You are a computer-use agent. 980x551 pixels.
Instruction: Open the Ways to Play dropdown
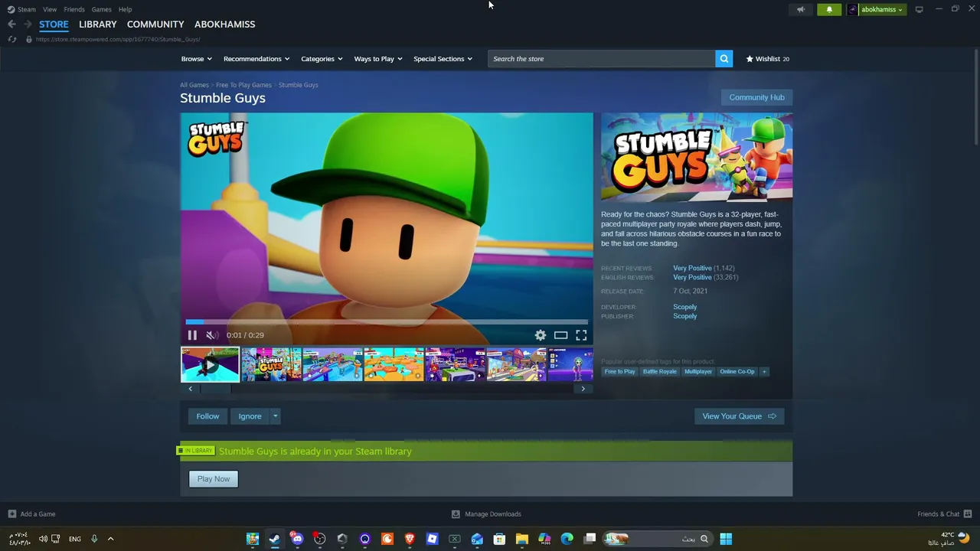[378, 59]
